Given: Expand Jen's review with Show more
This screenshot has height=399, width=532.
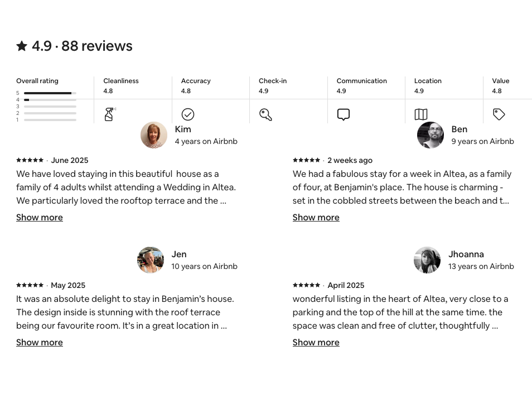Looking at the screenshot, I should 40,342.
